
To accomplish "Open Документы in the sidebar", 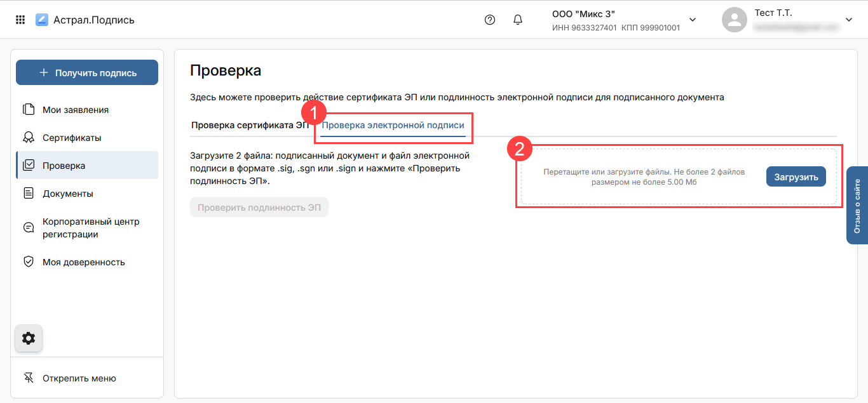I will point(67,194).
